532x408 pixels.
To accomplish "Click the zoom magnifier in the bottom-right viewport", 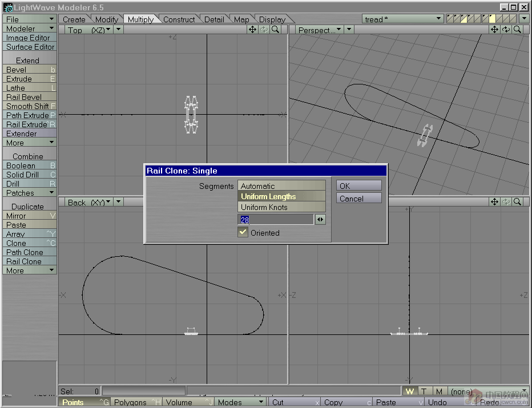I will pyautogui.click(x=517, y=202).
